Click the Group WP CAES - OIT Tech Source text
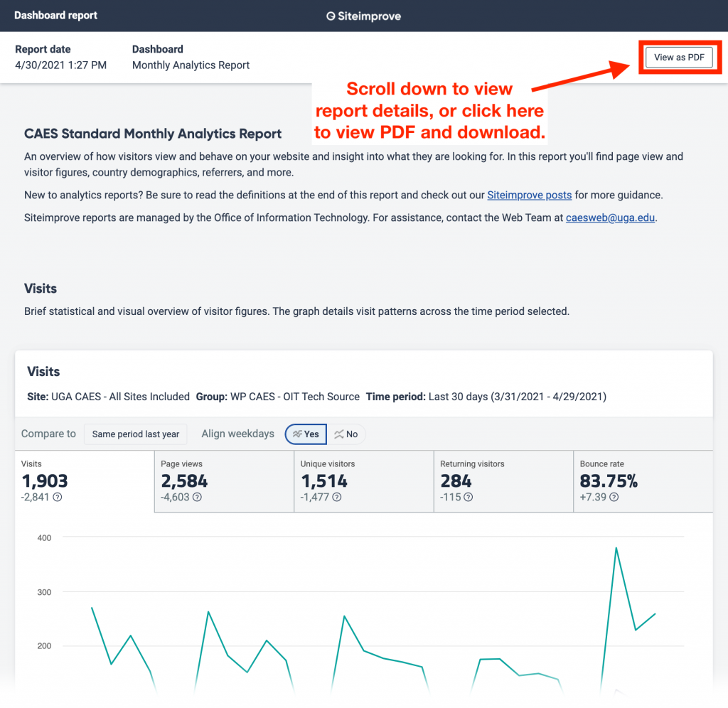This screenshot has width=728, height=708. tap(278, 397)
